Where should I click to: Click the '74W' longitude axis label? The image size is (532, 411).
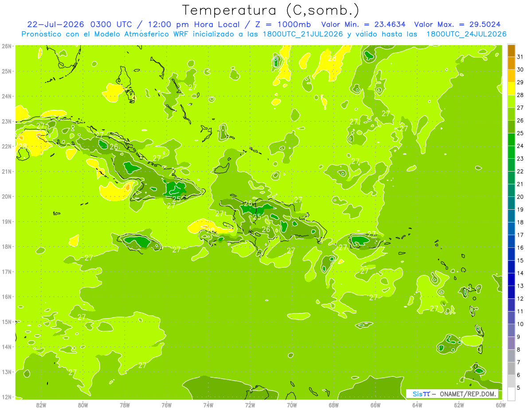208,405
